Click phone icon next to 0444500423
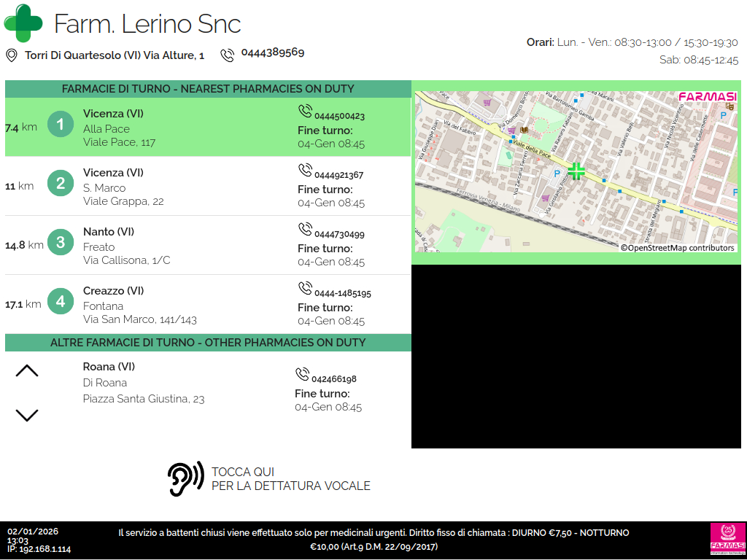 point(305,112)
